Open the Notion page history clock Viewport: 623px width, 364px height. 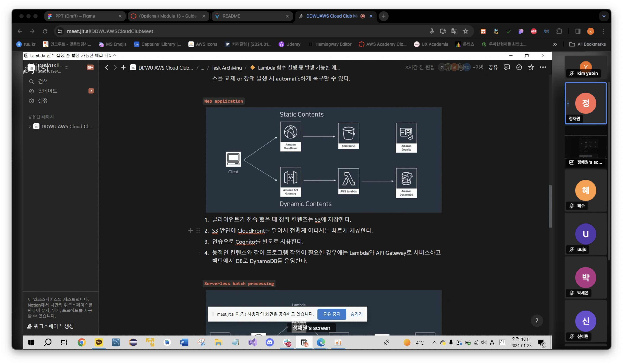tap(519, 67)
